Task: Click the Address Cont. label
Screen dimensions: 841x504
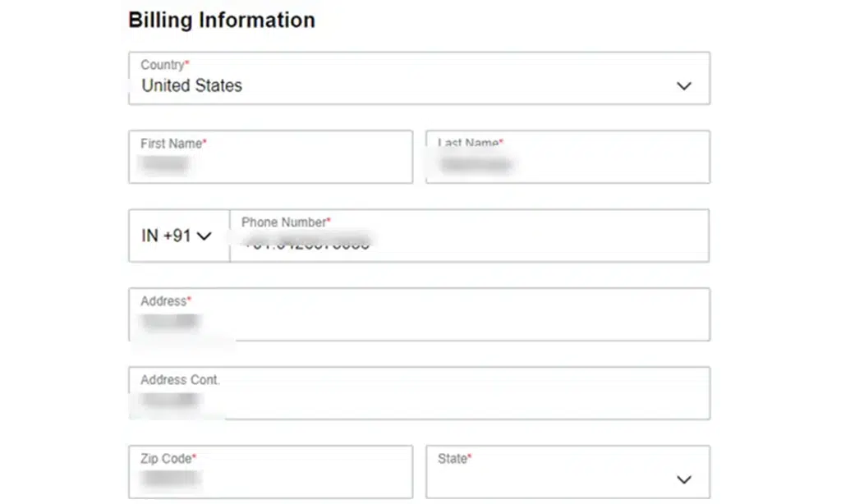Action: pyautogui.click(x=180, y=380)
